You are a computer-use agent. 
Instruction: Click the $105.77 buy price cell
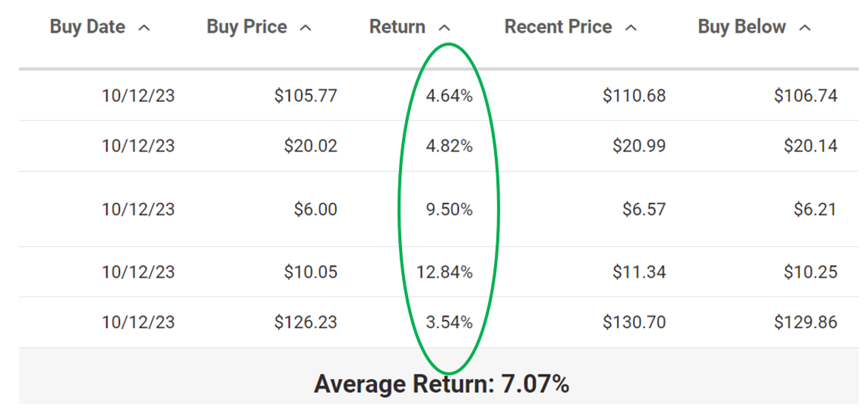306,96
